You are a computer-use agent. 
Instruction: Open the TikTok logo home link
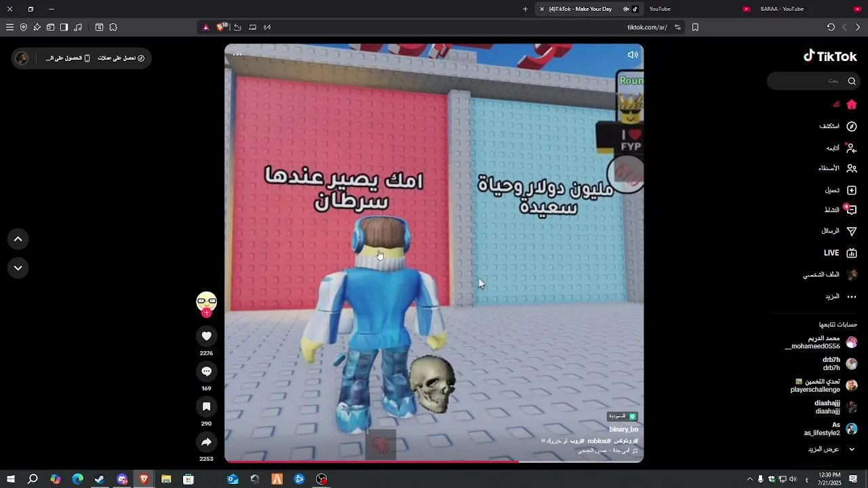pos(830,56)
